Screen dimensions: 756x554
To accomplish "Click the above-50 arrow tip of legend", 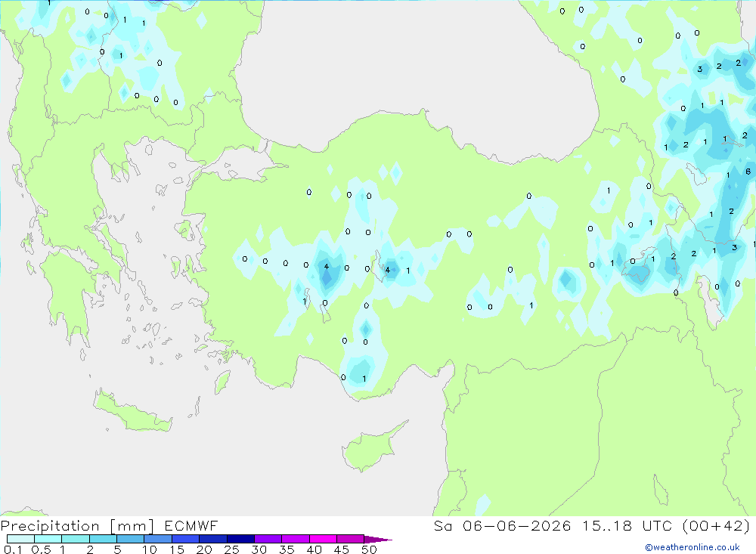I will (379, 539).
